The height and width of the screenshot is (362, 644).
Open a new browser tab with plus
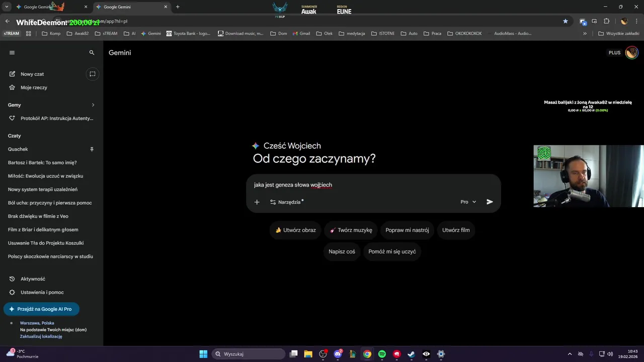pyautogui.click(x=178, y=7)
